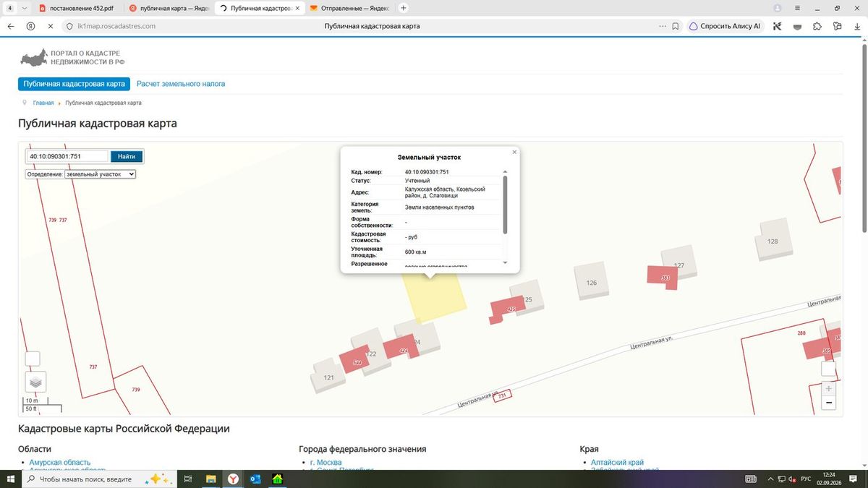Click the taskbar keyboard layout icon
868x488 pixels.
[751, 479]
